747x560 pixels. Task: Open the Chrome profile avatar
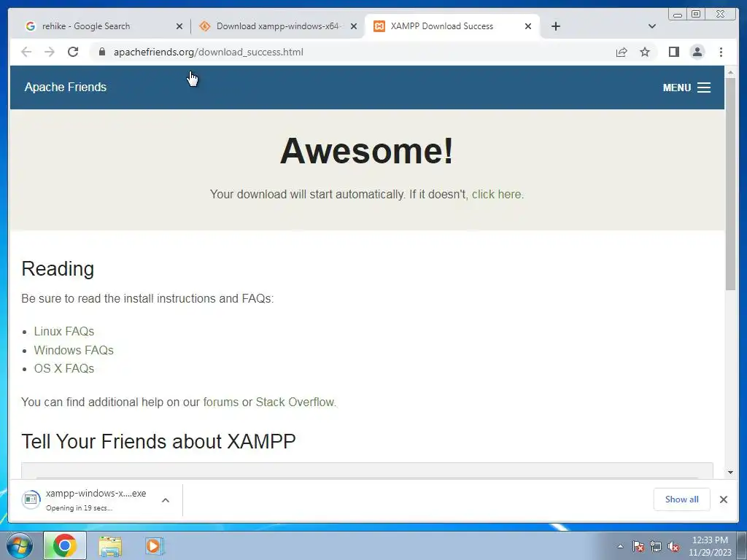click(697, 52)
